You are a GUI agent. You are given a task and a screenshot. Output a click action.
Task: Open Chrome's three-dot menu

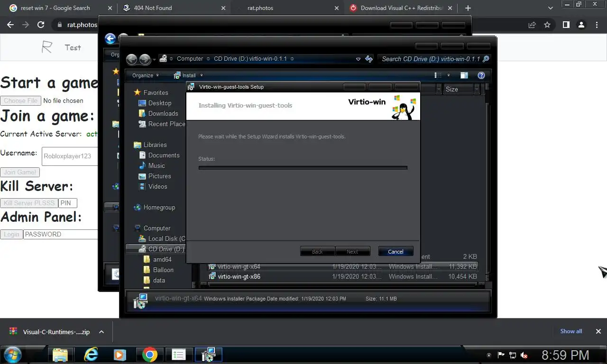pyautogui.click(x=597, y=25)
